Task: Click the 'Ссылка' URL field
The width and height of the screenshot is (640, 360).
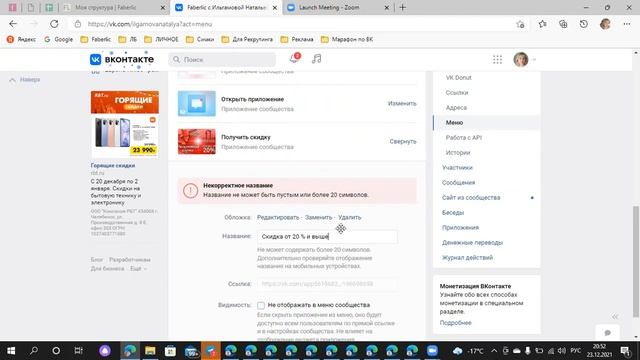Action: [x=327, y=284]
